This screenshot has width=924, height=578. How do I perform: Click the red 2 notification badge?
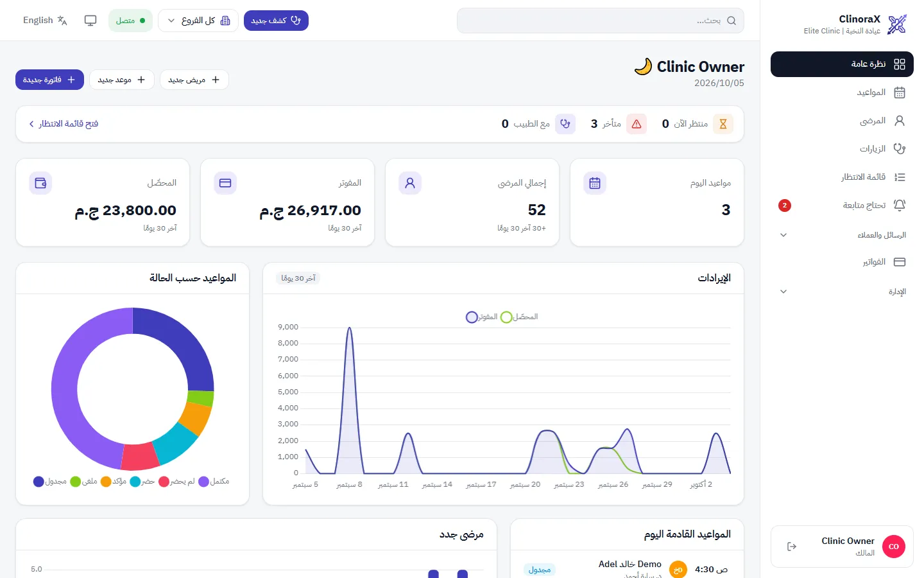[x=785, y=206]
